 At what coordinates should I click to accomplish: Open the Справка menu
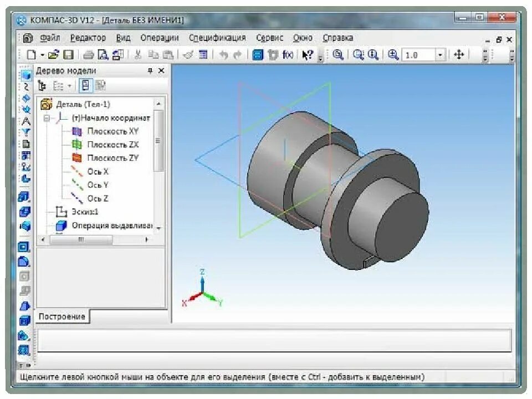click(x=337, y=38)
